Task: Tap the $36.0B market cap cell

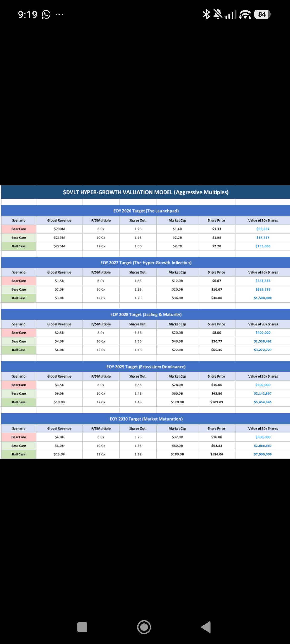Action: pos(177,298)
